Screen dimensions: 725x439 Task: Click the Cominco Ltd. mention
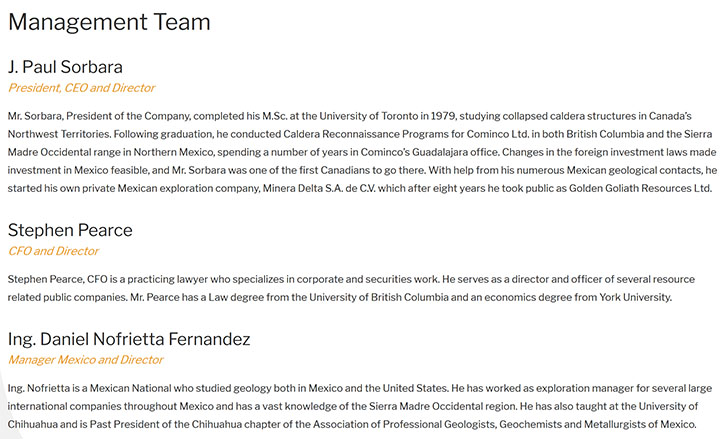point(498,134)
